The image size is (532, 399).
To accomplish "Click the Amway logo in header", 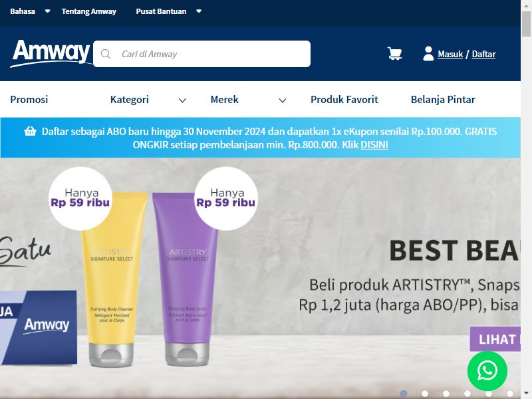I will click(52, 53).
